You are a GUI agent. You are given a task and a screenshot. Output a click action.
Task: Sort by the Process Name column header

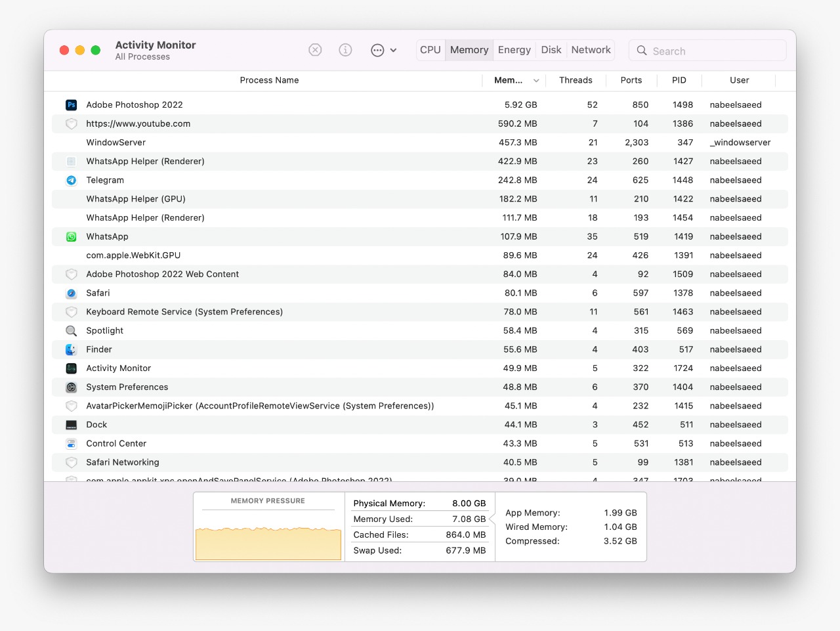[x=269, y=80]
